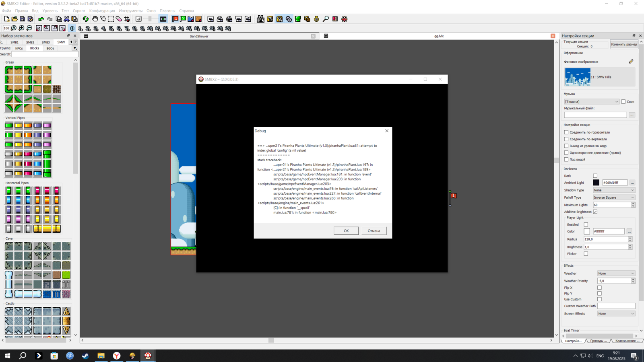Viewport: 644px width, 362px height.
Task: Click the Player Light white color swatch
Action: 587,231
